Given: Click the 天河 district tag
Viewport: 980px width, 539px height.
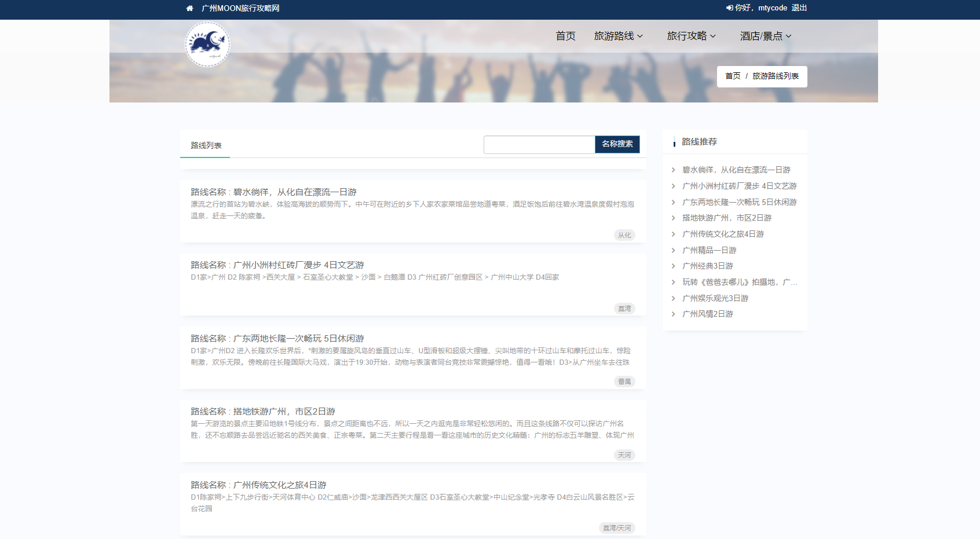Looking at the screenshot, I should 624,455.
